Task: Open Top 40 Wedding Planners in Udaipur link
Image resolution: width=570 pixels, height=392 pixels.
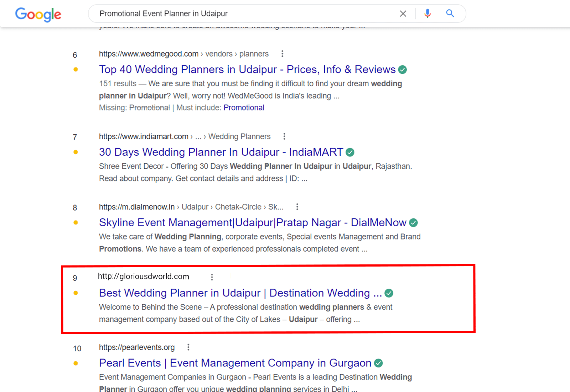Action: point(247,69)
